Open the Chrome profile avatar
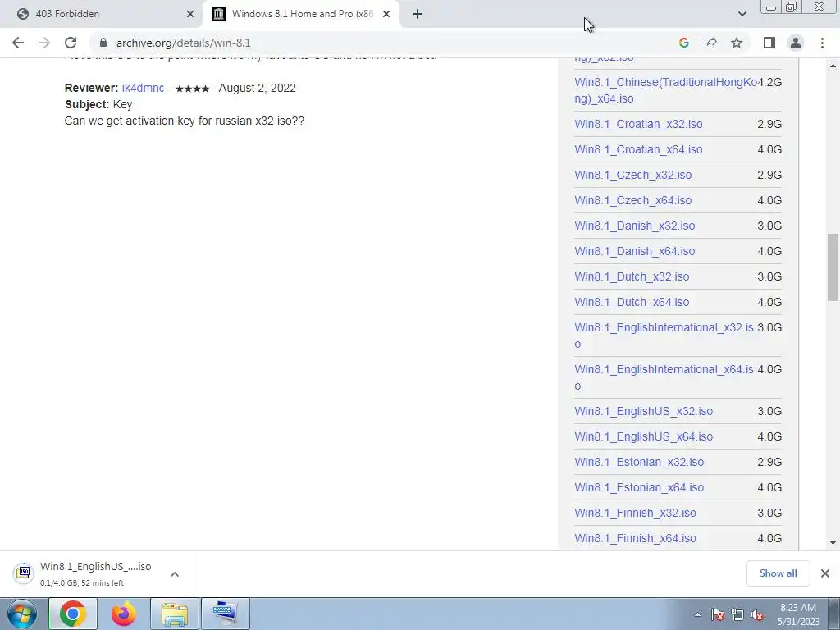The height and width of the screenshot is (630, 840). tap(796, 43)
